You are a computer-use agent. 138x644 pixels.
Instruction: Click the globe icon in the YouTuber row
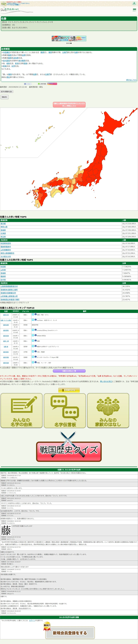pos(35,320)
